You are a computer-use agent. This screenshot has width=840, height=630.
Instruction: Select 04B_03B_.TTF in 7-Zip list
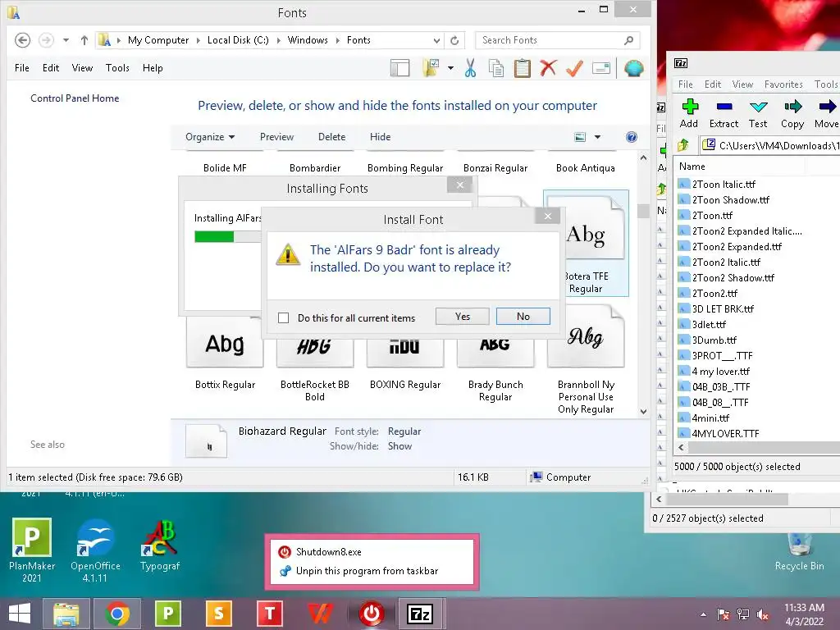pos(714,387)
